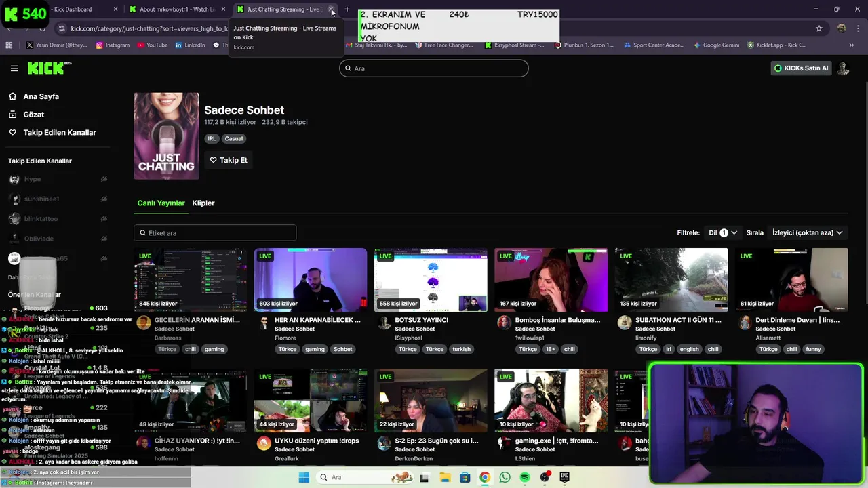Click KICKs Satın Al button
This screenshot has width=868, height=488.
coord(801,68)
